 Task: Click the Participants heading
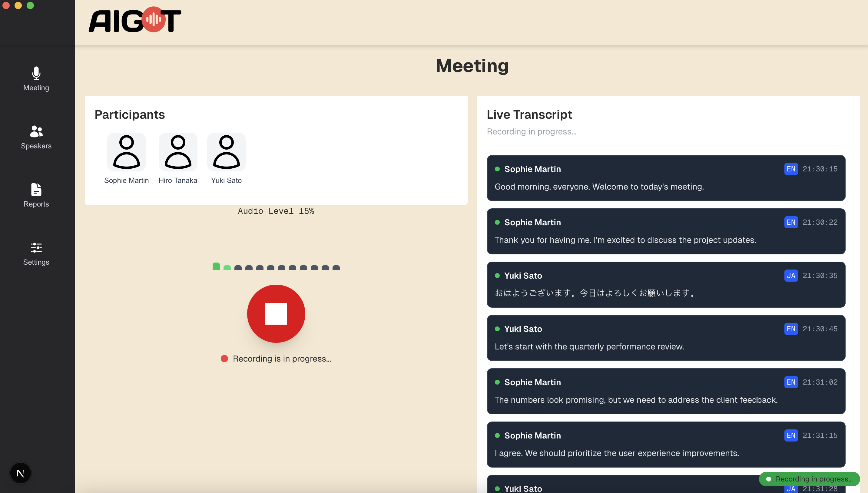pos(130,114)
